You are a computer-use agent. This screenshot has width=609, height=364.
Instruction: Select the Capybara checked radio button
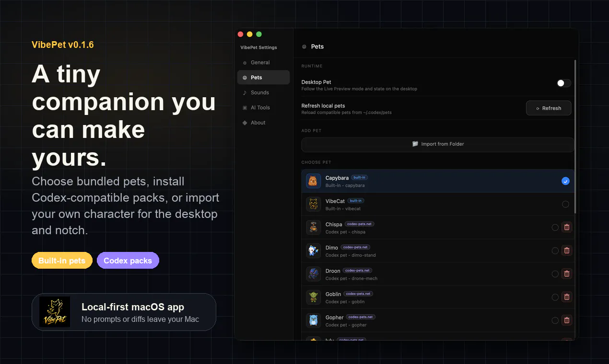tap(565, 181)
